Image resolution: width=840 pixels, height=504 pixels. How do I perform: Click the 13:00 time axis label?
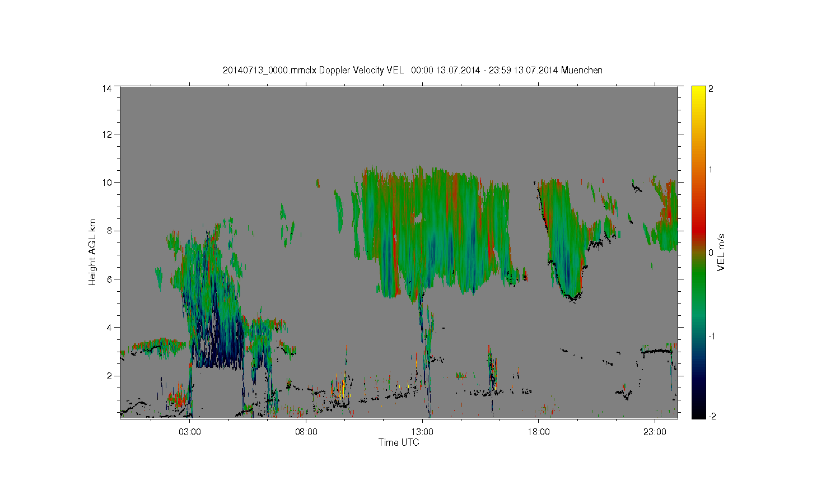click(x=422, y=432)
